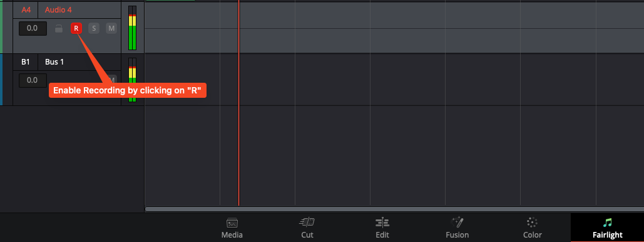644x242 pixels.
Task: Click the B1 bus number label
Action: click(26, 62)
